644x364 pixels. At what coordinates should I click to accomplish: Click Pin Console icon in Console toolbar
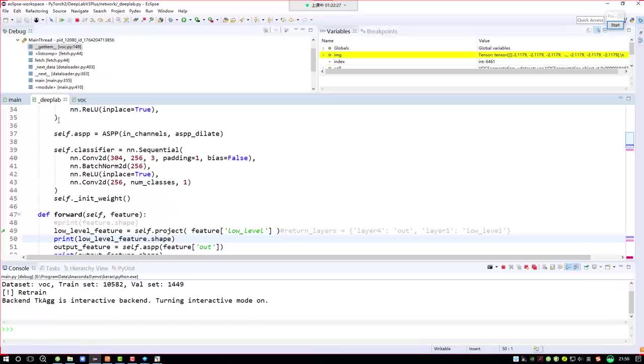tap(586, 267)
